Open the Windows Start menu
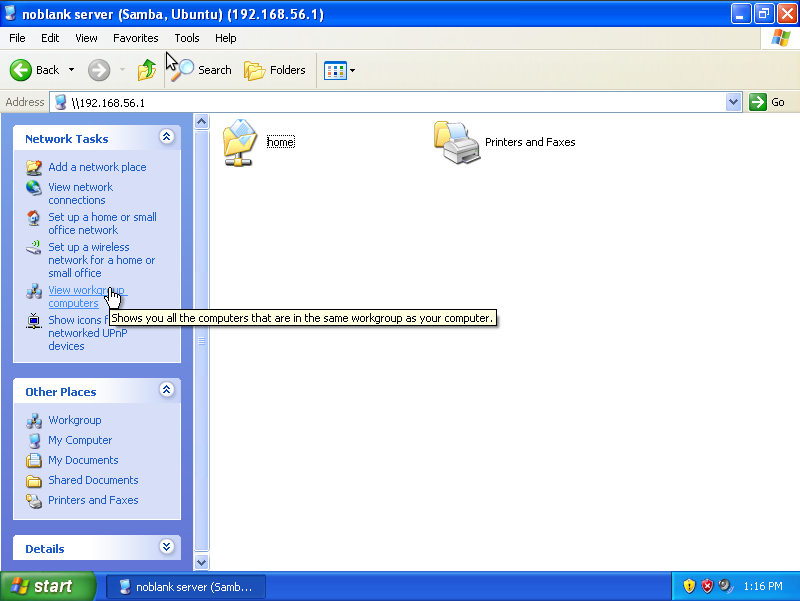Screen dimensions: 800x601 tap(47, 586)
